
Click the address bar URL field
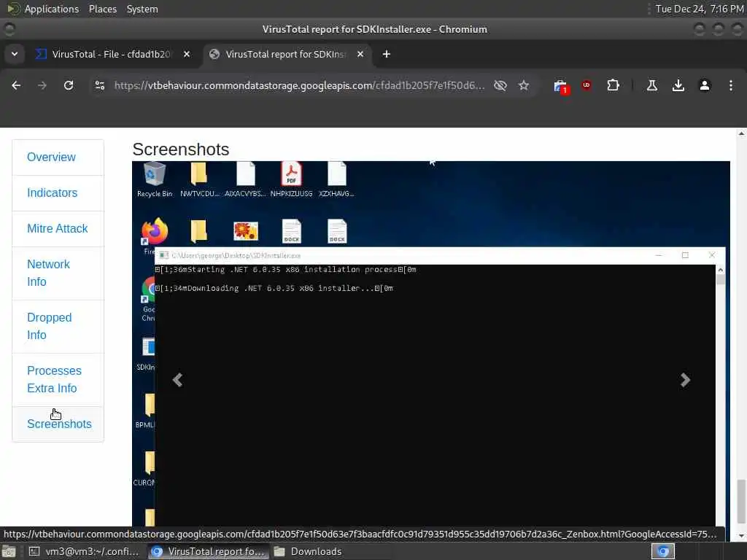click(299, 85)
